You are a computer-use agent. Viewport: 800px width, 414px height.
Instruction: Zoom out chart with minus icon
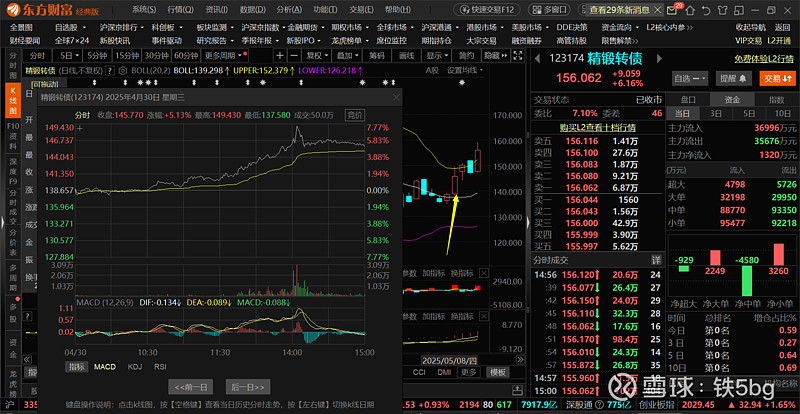tap(294, 56)
